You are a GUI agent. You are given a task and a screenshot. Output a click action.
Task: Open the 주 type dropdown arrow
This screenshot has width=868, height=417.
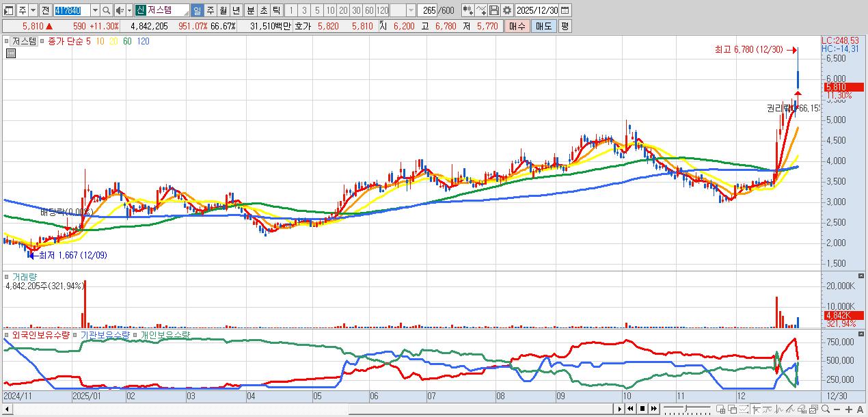tap(33, 10)
